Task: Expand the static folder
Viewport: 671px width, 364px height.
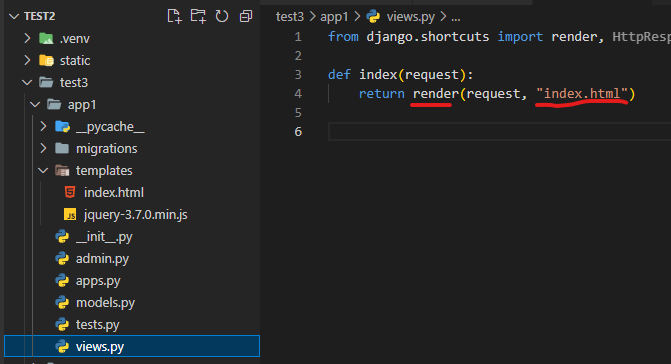Action: pyautogui.click(x=27, y=60)
